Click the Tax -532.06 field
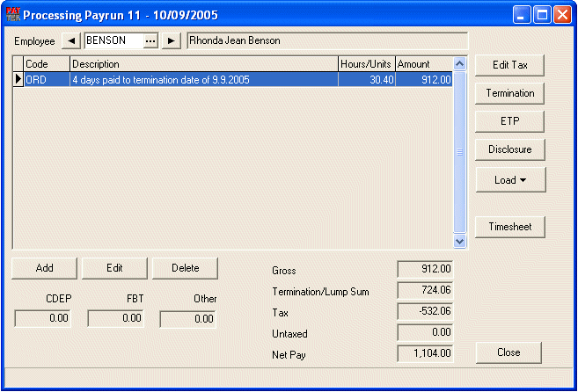 pos(425,312)
